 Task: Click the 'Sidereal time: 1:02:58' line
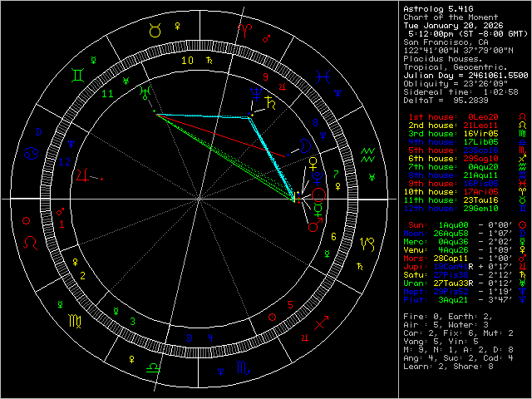(x=461, y=92)
